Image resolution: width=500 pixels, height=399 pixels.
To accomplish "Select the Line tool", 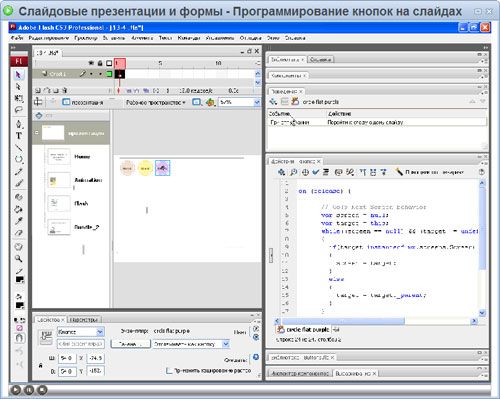I will point(19,148).
